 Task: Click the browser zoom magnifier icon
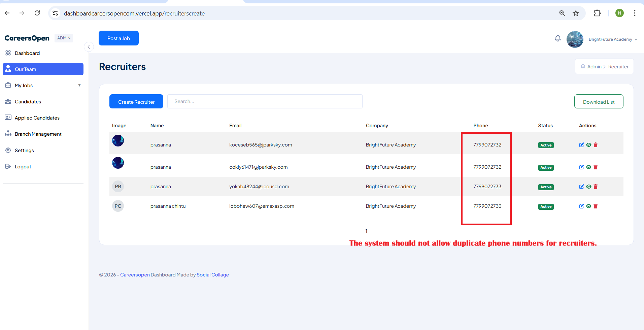(x=562, y=13)
